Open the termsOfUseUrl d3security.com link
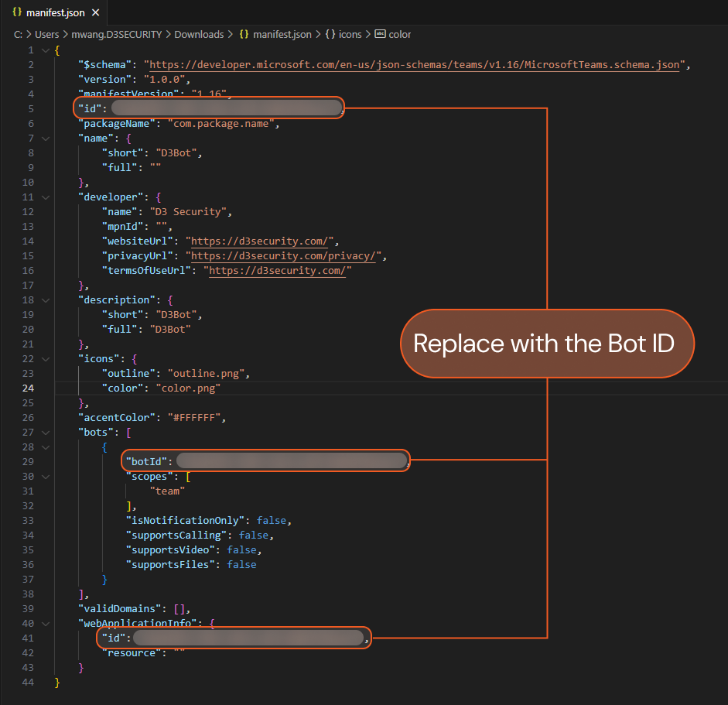728x705 pixels. 279,271
